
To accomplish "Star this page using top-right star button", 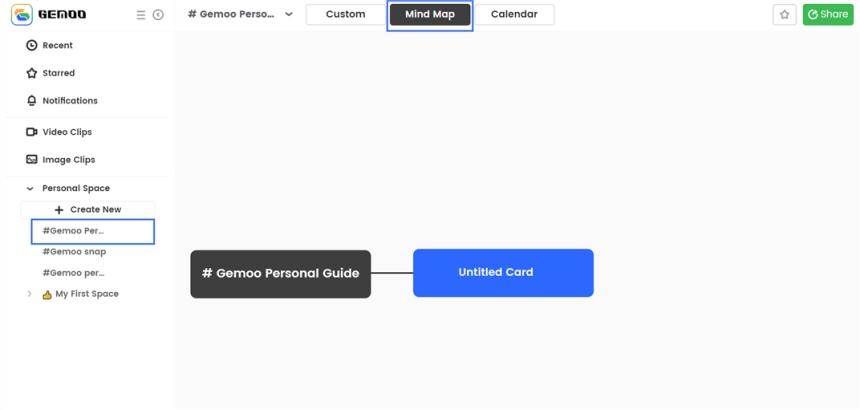I will point(785,15).
